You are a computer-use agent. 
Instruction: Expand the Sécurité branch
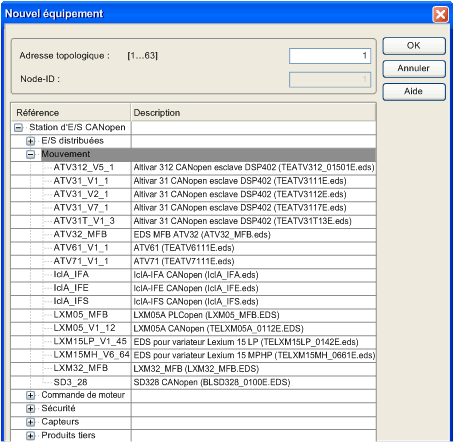(x=30, y=409)
